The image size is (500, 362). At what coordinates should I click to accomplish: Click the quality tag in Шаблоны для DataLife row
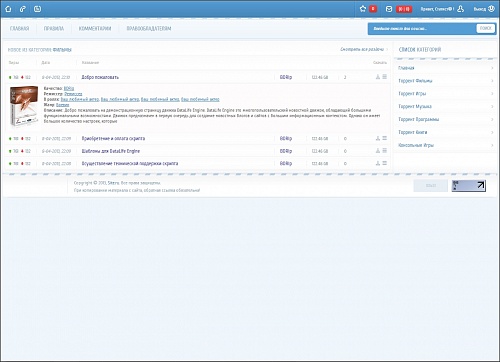[x=286, y=151]
